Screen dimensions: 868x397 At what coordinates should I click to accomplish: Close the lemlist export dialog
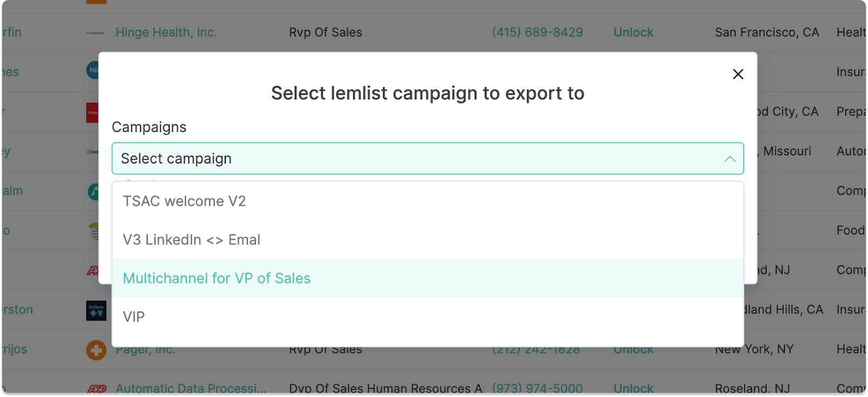(x=738, y=74)
